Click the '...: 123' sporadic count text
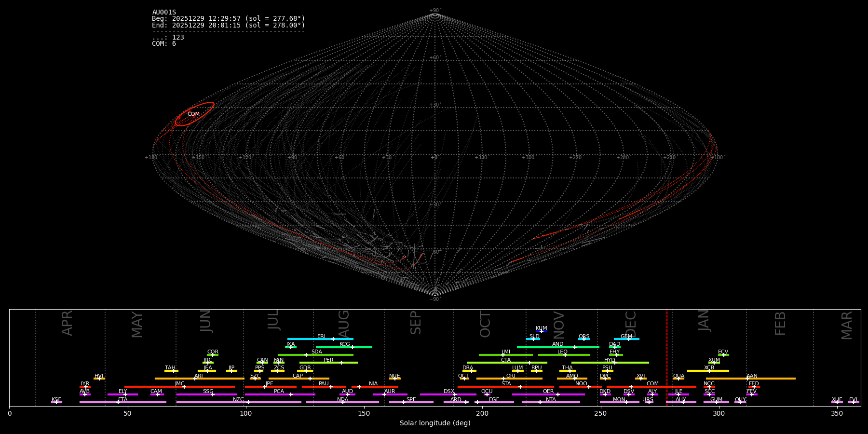 [x=168, y=38]
